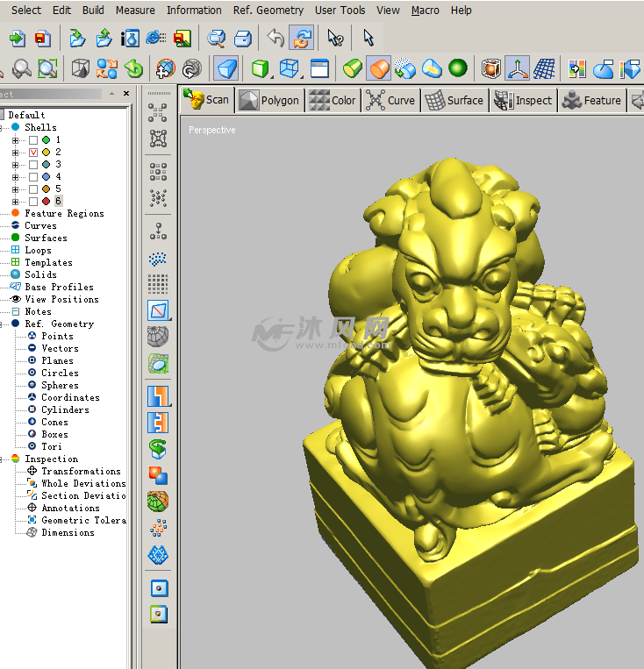Enable the checkbox for shell 1
The height and width of the screenshot is (669, 644).
[33, 140]
